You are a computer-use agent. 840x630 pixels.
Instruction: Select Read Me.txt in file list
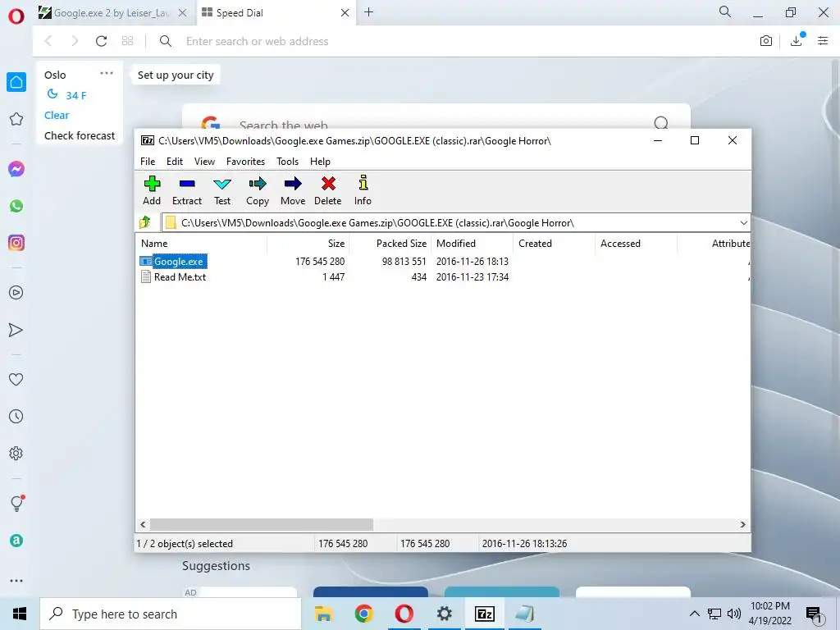pyautogui.click(x=180, y=277)
